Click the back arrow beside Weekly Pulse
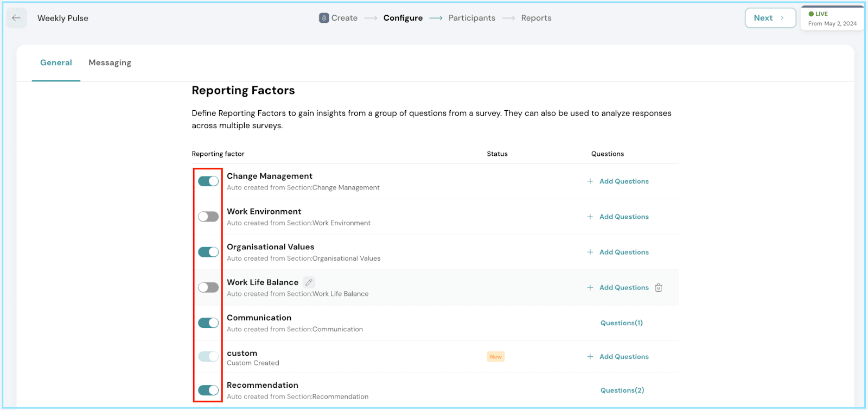This screenshot has height=410, width=868. (16, 18)
